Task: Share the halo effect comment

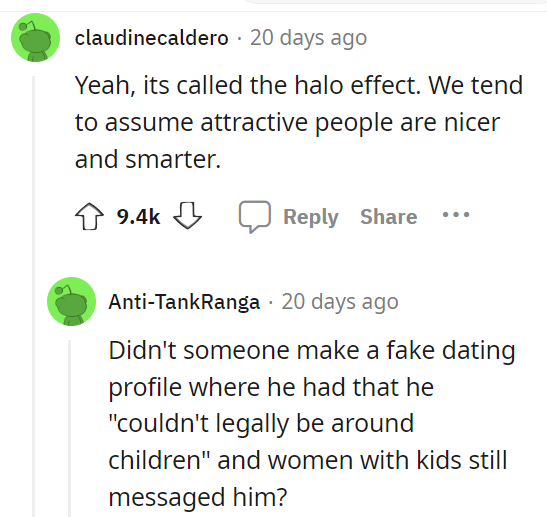Action: 389,217
